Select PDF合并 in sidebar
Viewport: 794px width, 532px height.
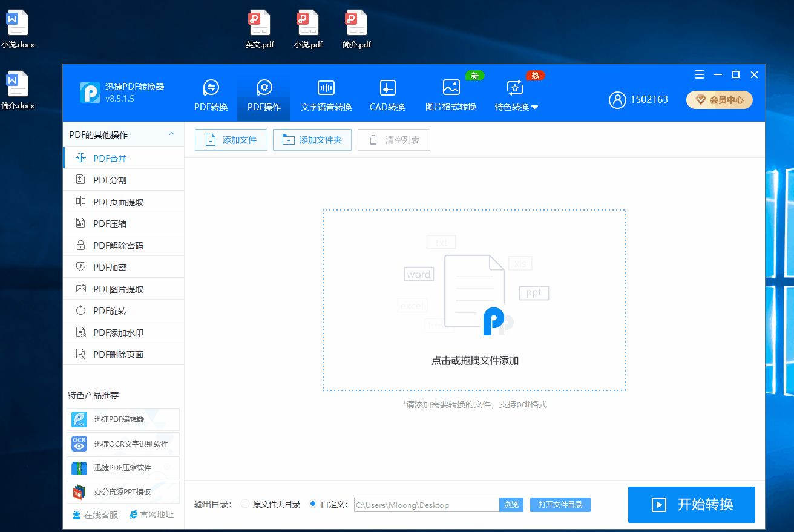point(123,158)
